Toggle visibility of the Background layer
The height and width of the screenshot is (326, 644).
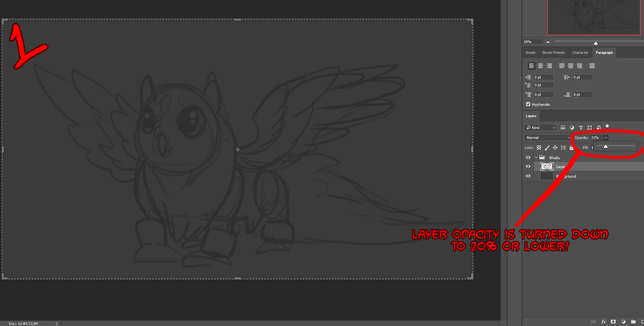[x=528, y=176]
